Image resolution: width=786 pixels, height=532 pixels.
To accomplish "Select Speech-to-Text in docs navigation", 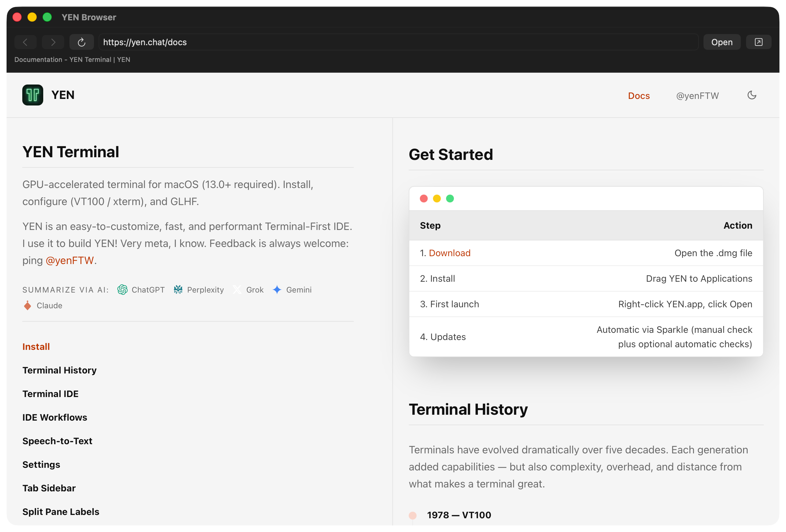I will pos(57,441).
